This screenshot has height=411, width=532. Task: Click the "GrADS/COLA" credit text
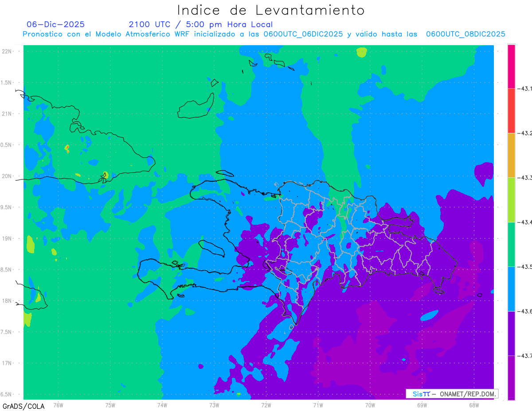pyautogui.click(x=23, y=406)
